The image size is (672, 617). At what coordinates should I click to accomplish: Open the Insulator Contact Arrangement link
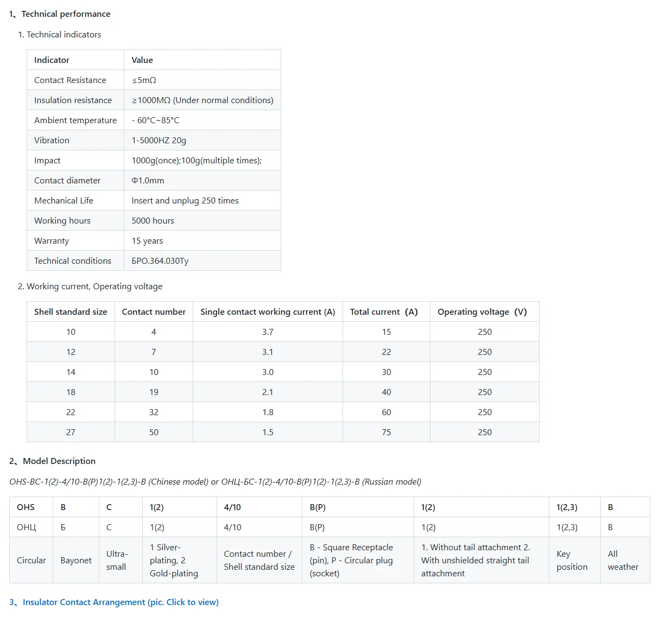coord(114,602)
